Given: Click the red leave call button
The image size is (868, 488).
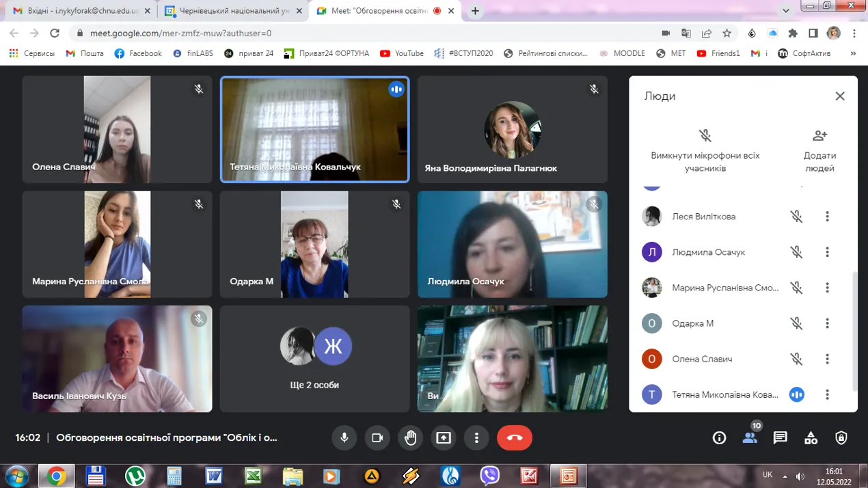Looking at the screenshot, I should coord(514,438).
